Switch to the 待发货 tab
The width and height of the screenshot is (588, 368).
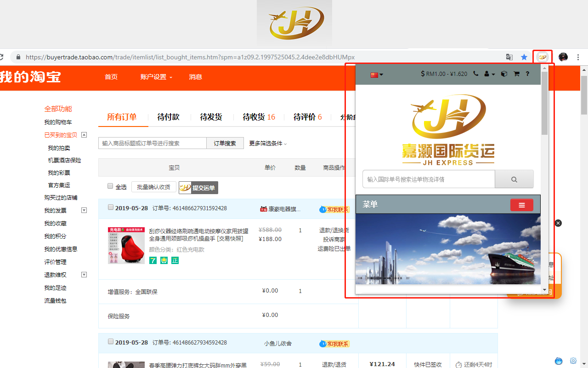coord(211,117)
